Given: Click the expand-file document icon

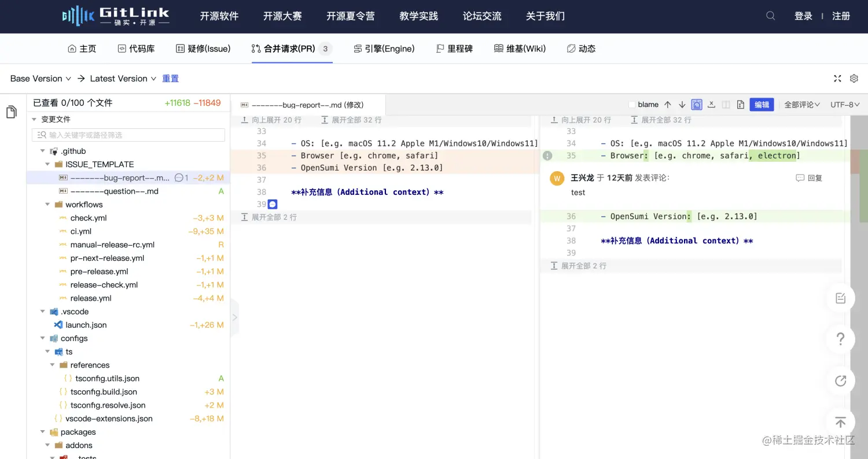Looking at the screenshot, I should coord(741,105).
